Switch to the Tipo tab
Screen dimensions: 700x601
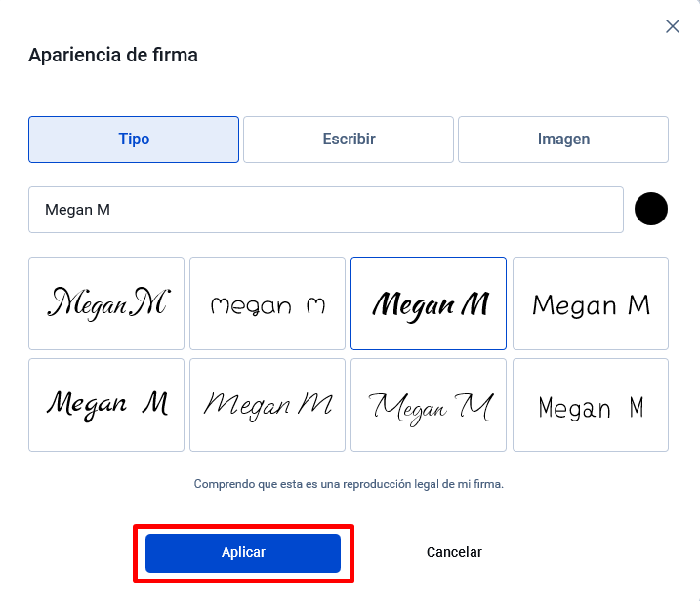tap(134, 140)
